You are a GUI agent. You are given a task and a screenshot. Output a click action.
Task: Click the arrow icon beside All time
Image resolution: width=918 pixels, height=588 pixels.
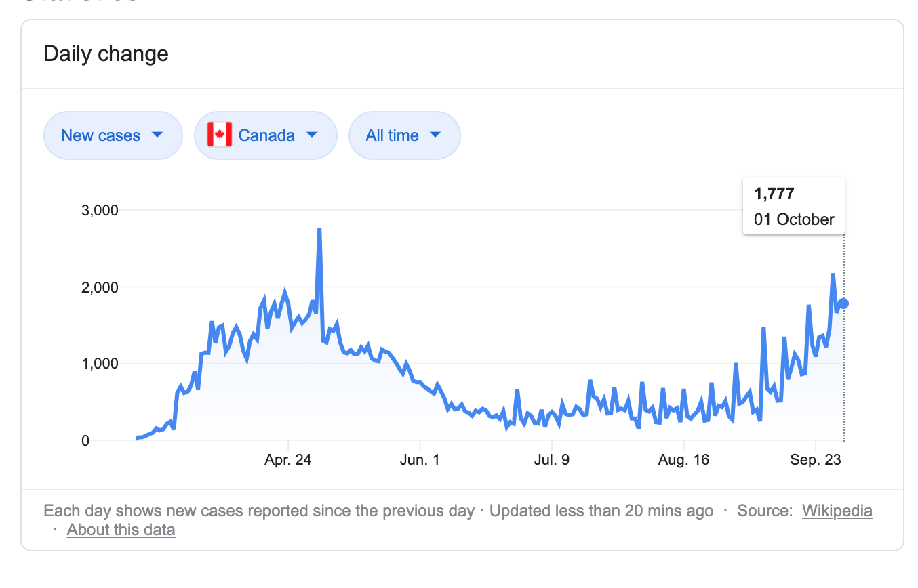[435, 135]
